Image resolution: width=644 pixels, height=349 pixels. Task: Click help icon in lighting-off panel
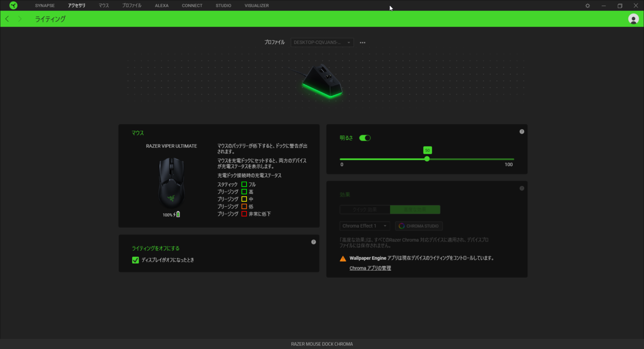pos(313,242)
